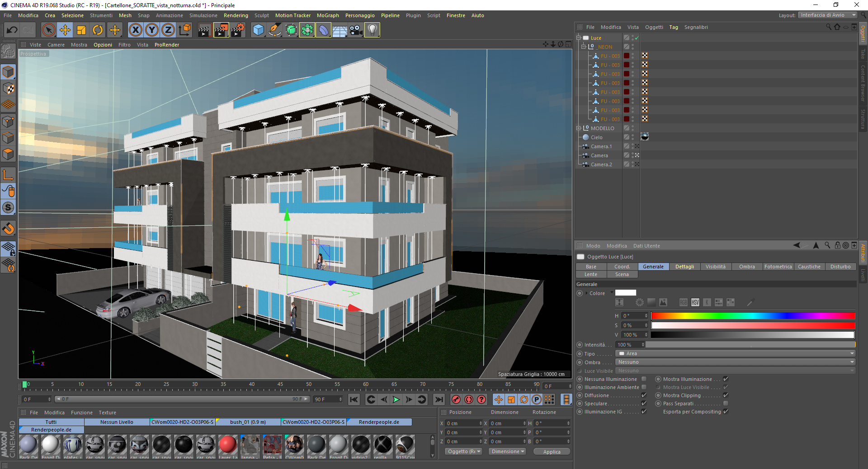
Task: Open the Dimensione coordinate dropdown
Action: (508, 452)
